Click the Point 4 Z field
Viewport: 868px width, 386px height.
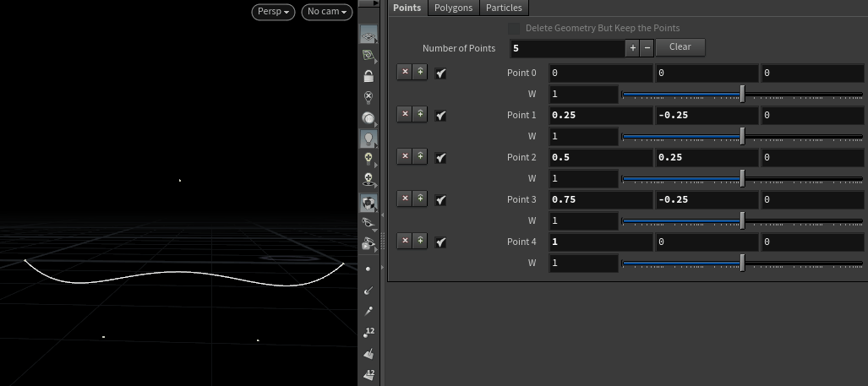click(813, 242)
